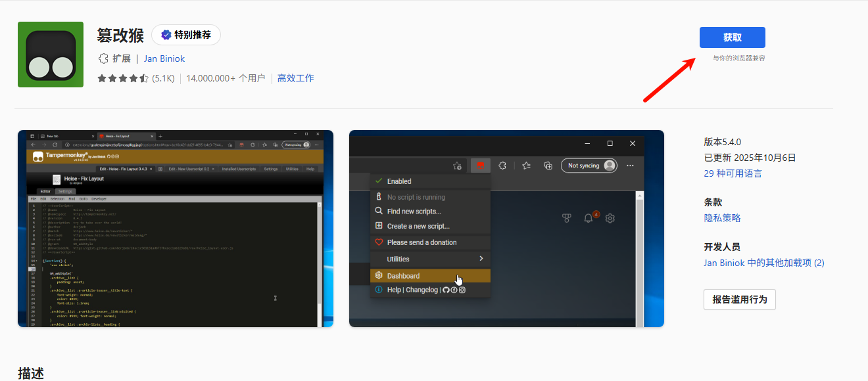Open the code editor screenshot thumbnail

point(176,229)
